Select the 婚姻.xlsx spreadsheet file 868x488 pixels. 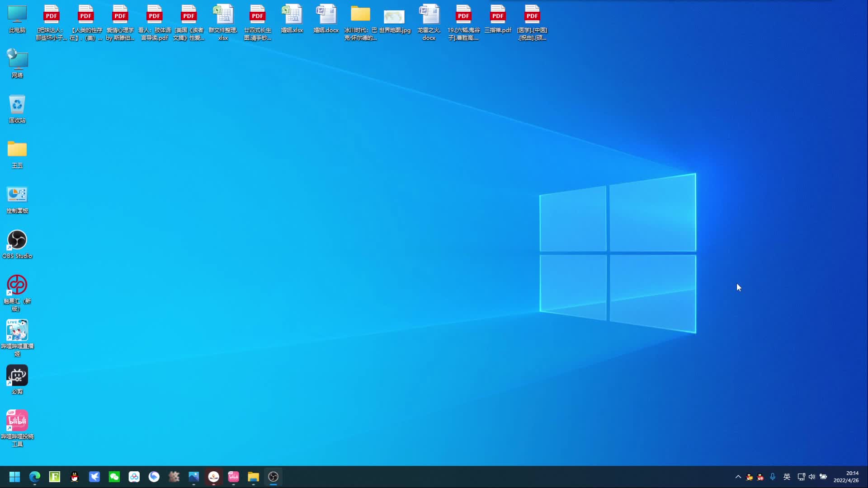292,19
